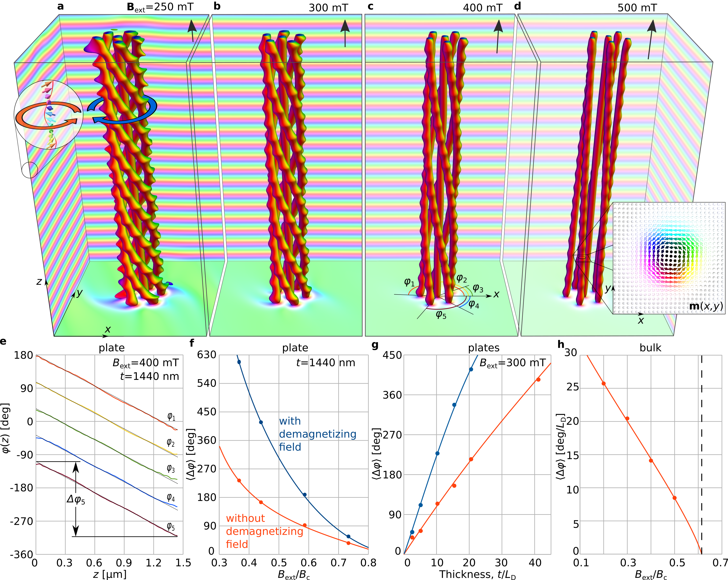The width and height of the screenshot is (728, 580).
Task: Click the small zoom circle on panel a wall
Action: [30, 170]
